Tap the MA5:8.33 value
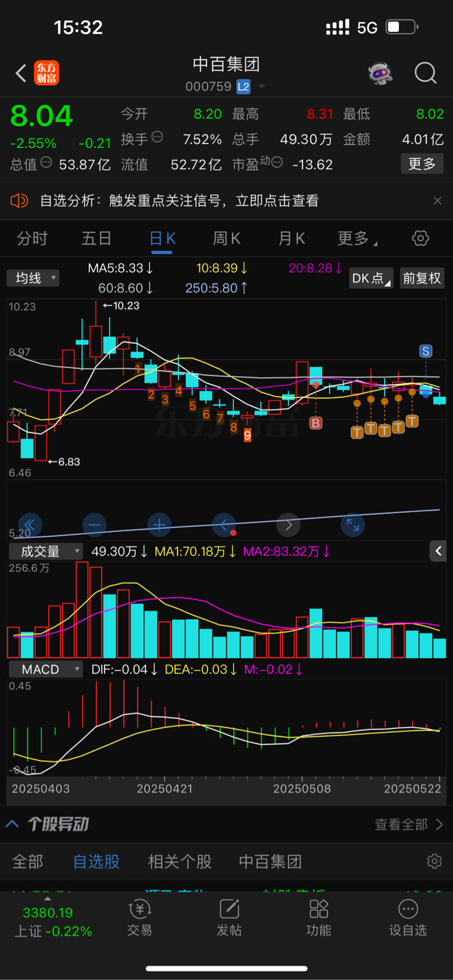453x980 pixels. pyautogui.click(x=120, y=268)
